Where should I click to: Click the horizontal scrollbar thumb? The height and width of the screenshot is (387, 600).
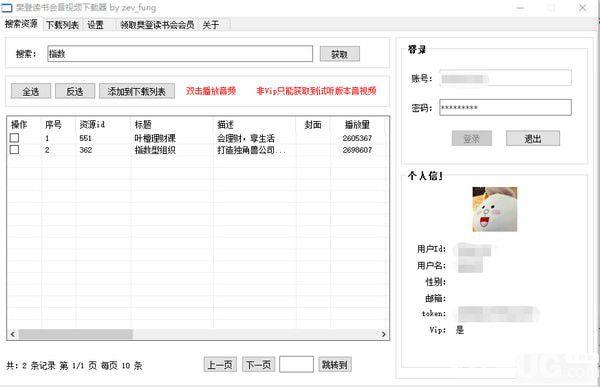tap(76, 334)
